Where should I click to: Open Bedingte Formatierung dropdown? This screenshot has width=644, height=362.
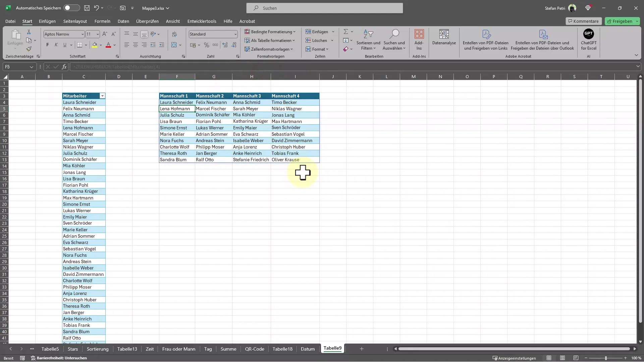point(270,32)
